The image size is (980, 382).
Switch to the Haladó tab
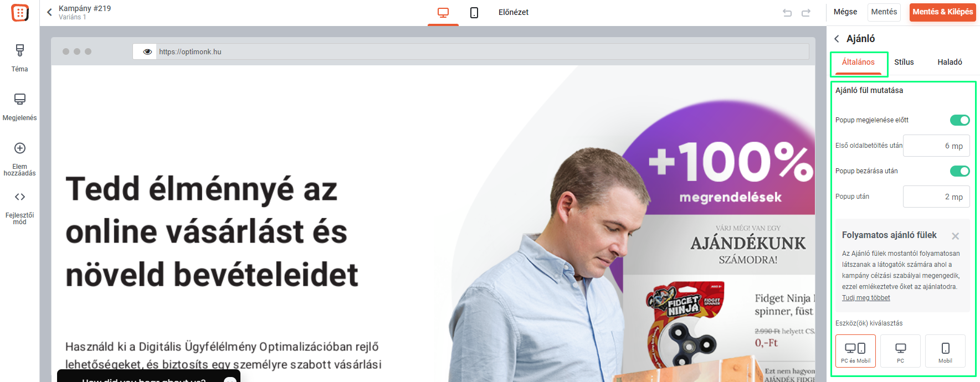click(x=950, y=62)
